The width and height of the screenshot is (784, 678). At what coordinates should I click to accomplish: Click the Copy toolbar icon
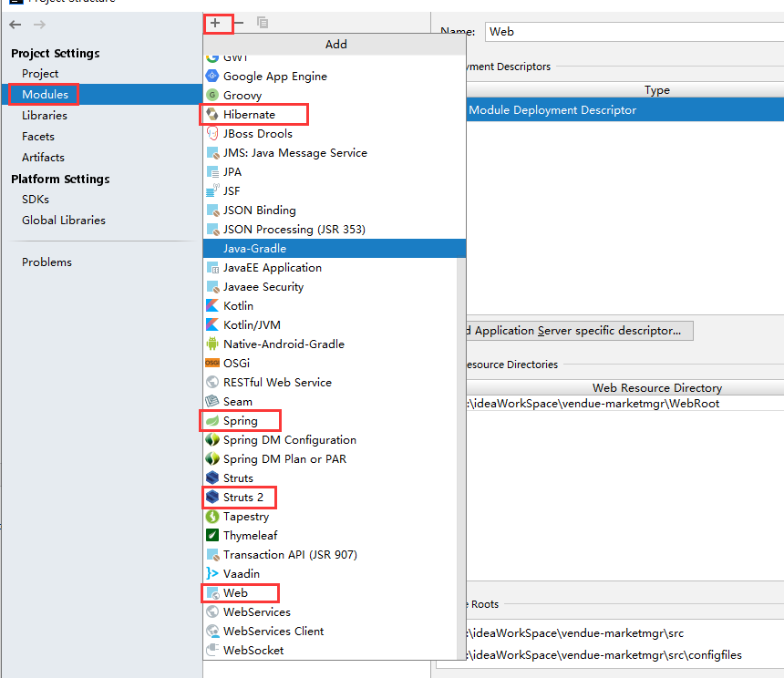point(263,23)
